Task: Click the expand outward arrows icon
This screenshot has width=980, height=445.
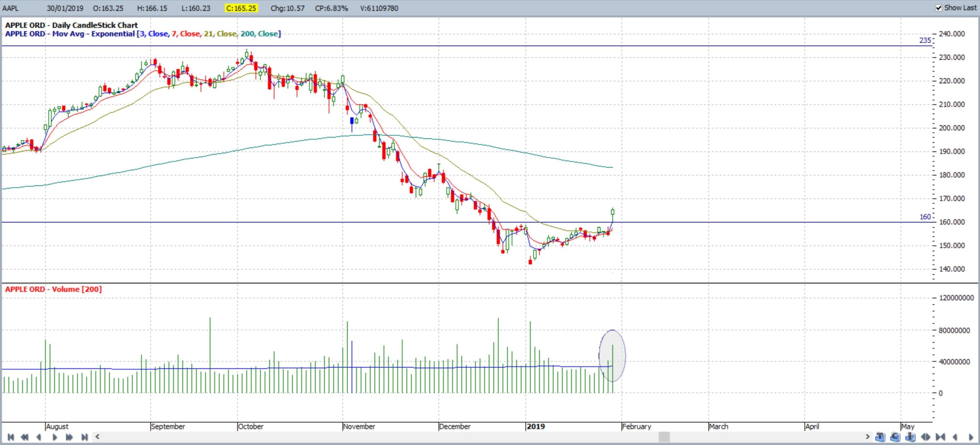Action: click(926, 437)
